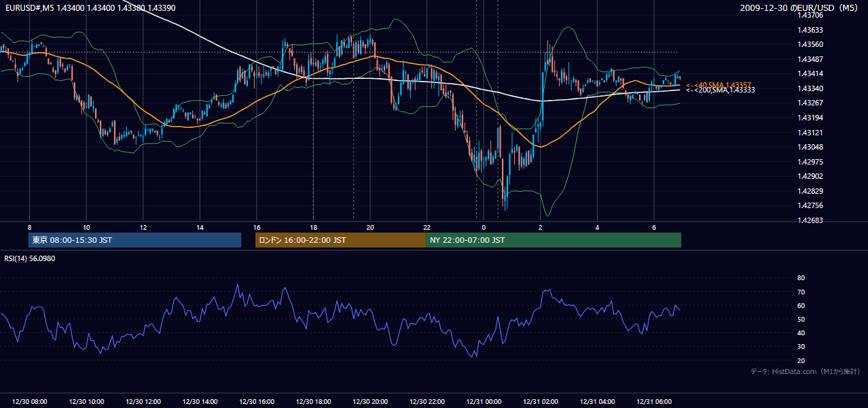The width and height of the screenshot is (868, 408).
Task: Click the 40 SMA 1.43357 orange label
Action: 719,85
